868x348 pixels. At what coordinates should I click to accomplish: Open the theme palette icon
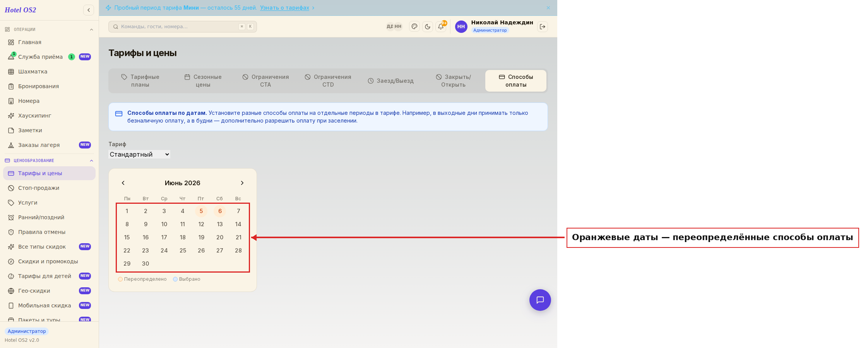pyautogui.click(x=414, y=27)
